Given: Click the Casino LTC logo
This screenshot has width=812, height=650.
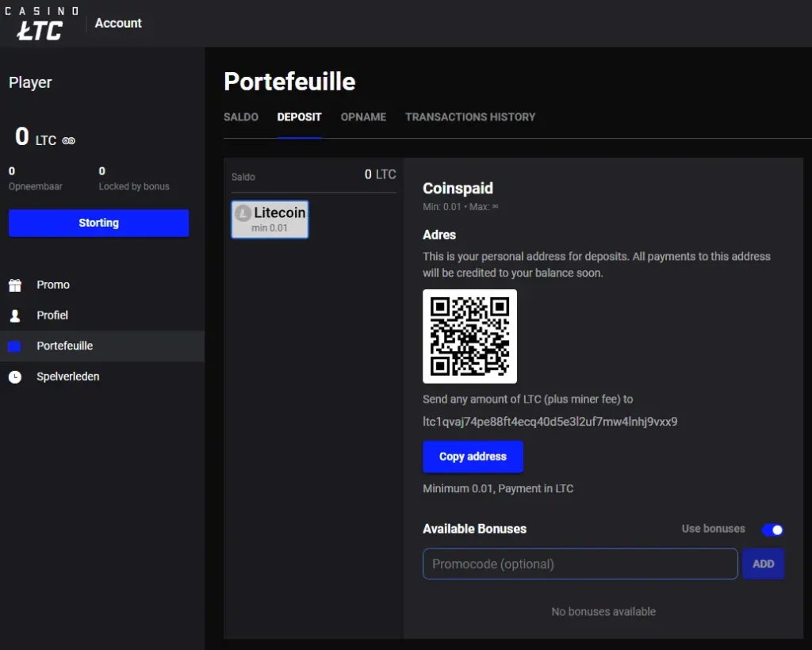Looking at the screenshot, I should pos(41,24).
